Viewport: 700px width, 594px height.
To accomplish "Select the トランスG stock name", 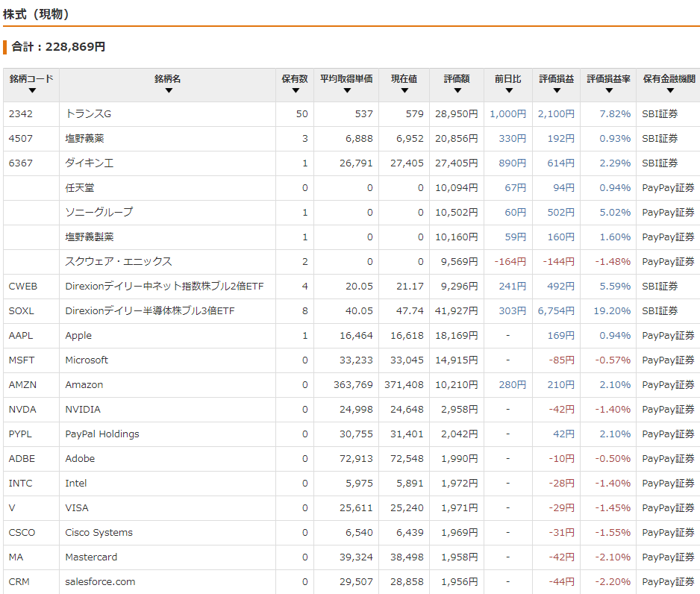I will [88, 114].
